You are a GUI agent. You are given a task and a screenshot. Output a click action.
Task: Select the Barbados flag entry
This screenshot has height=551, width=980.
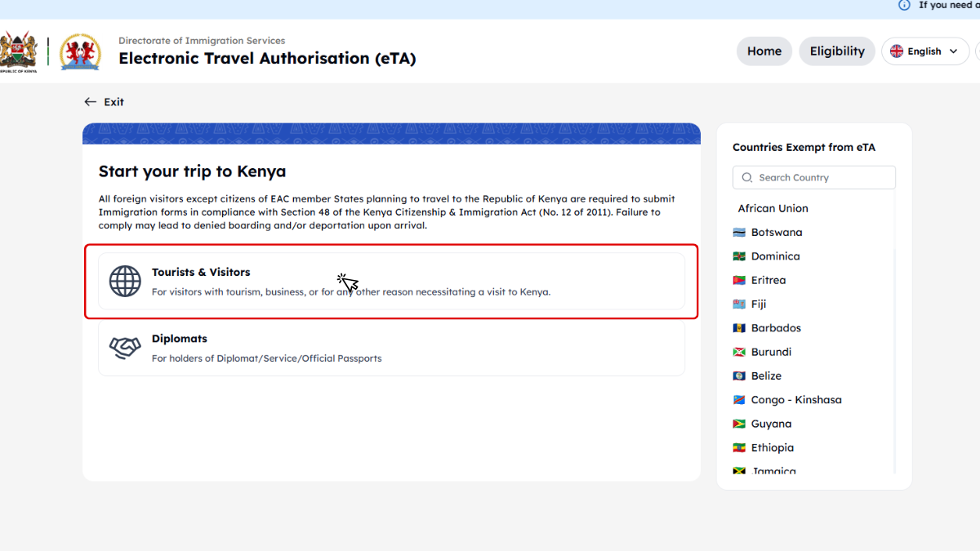[x=739, y=328]
